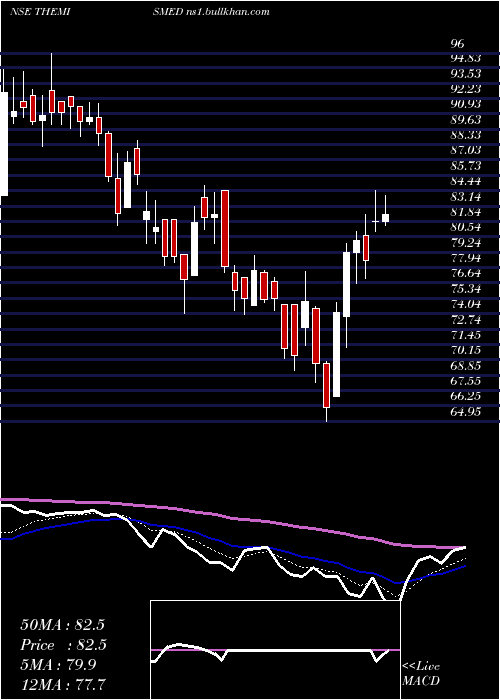Click the 77.94 price level label

point(466,258)
